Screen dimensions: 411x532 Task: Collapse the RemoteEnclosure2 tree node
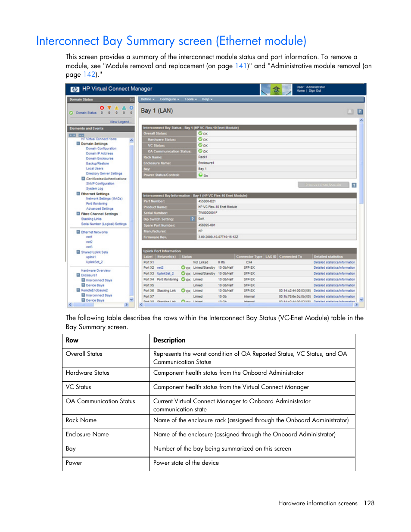click(x=78, y=290)
